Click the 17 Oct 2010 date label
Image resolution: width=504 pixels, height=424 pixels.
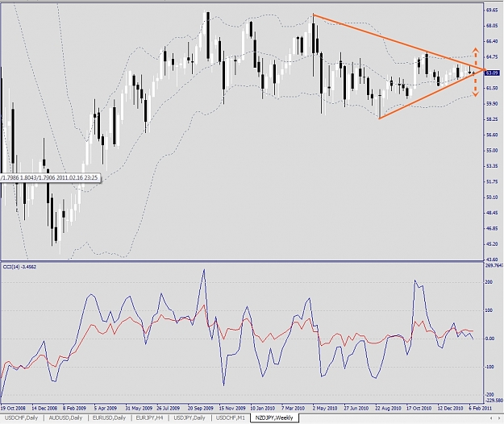click(x=419, y=408)
